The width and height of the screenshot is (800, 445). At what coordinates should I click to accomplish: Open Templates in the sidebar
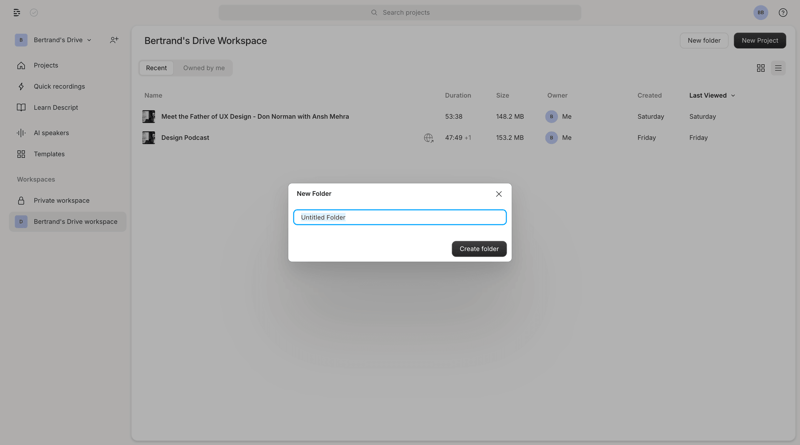coord(49,154)
